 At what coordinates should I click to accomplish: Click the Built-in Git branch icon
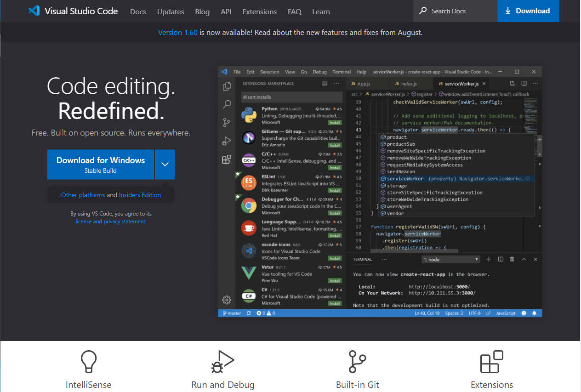click(357, 362)
